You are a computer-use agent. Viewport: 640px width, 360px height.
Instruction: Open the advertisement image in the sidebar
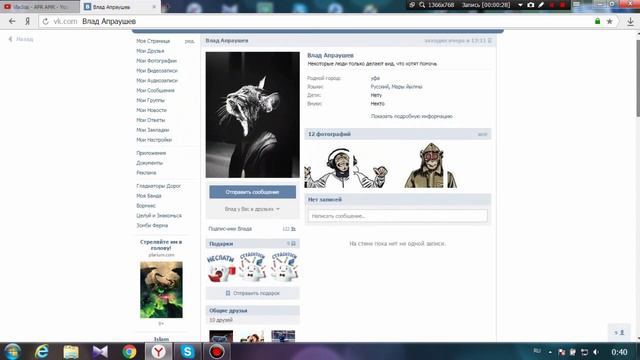(161, 290)
